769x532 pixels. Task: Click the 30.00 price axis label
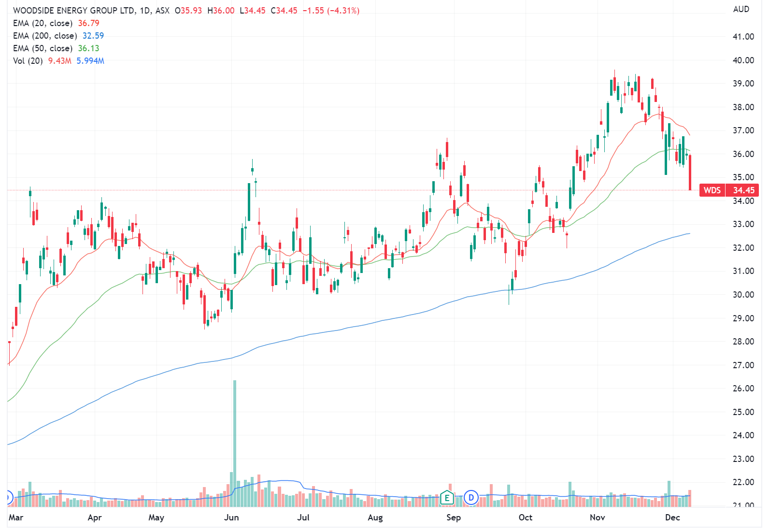pos(743,295)
